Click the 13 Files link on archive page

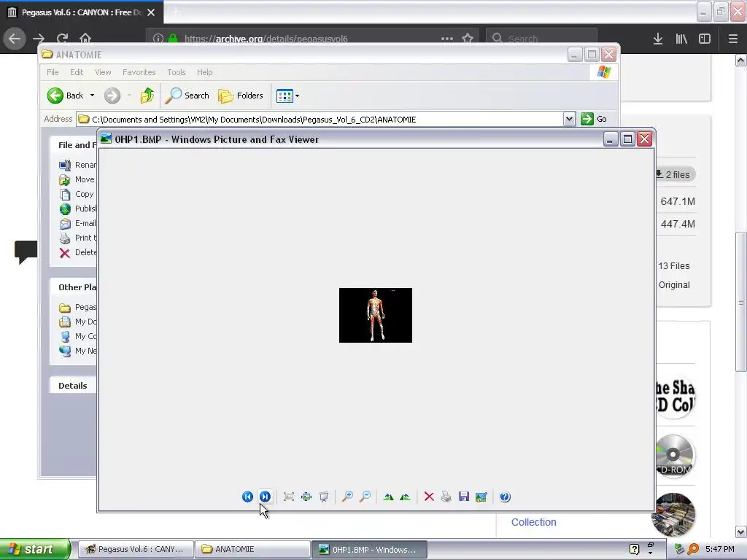tap(674, 265)
